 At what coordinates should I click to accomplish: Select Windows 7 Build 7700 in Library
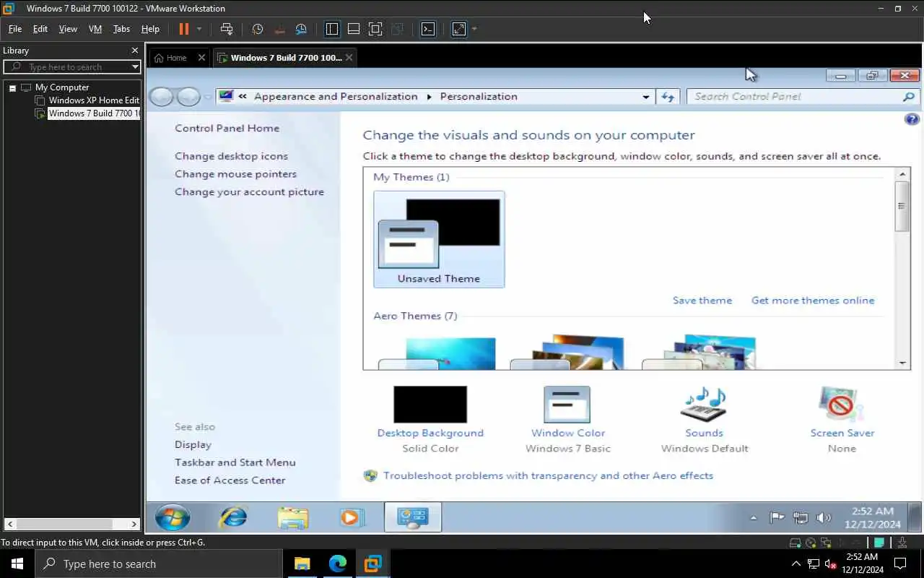(94, 113)
